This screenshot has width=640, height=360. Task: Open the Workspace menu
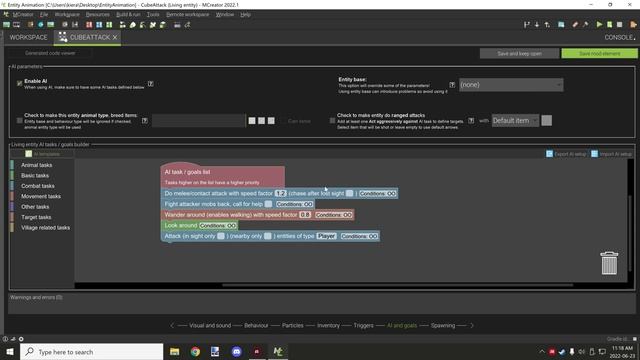point(67,14)
